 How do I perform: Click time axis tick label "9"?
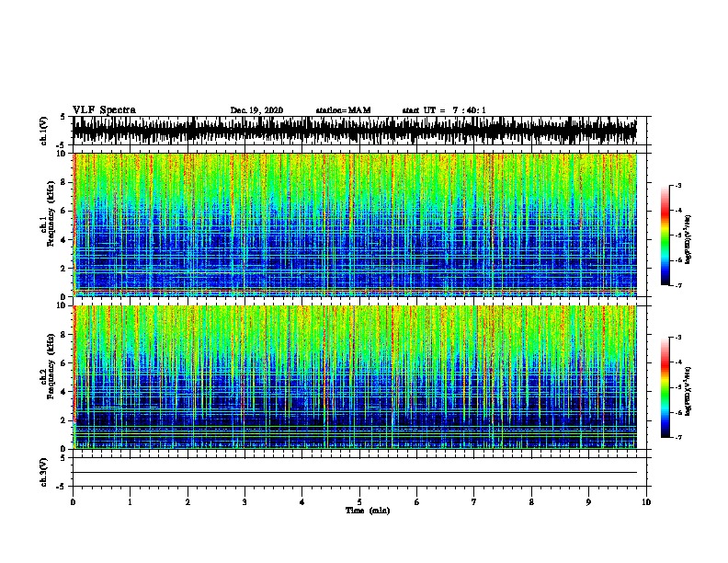[588, 502]
